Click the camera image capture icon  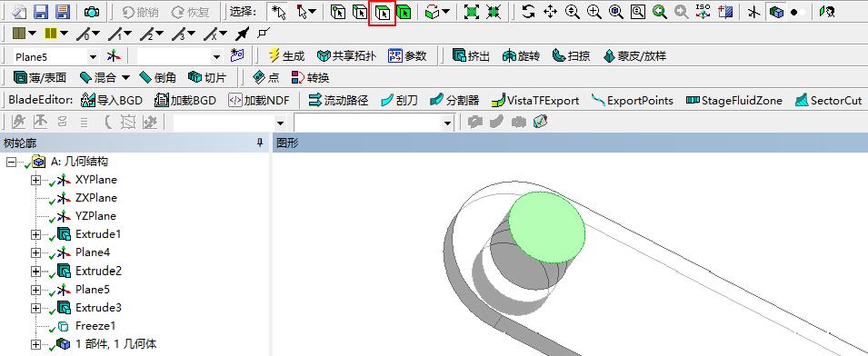(x=92, y=12)
